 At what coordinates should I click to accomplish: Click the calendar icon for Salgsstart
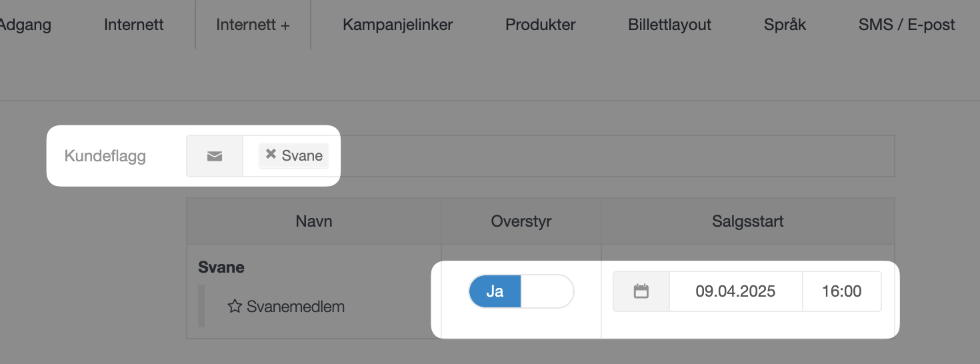click(x=641, y=291)
